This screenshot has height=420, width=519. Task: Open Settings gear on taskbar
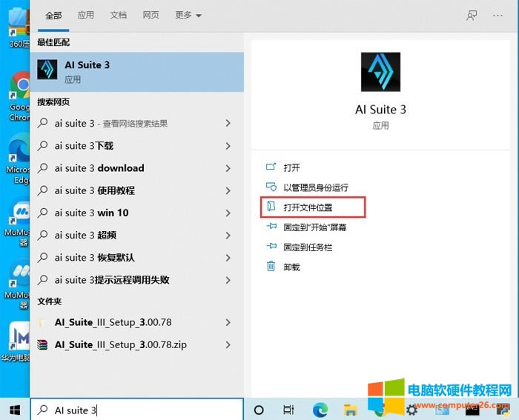coord(411,410)
